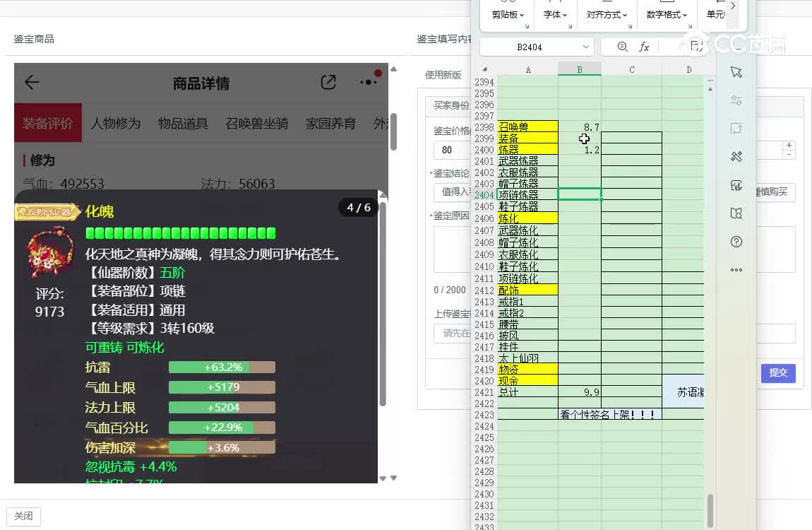Select the arrow pointer tool in spreadsheet sidebar
812x530 pixels.
point(736,72)
